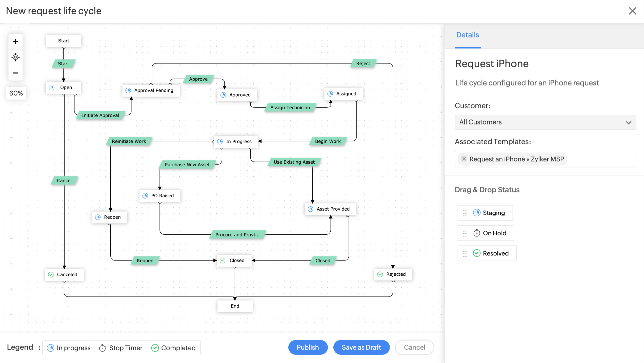Switch to the Details tab
The width and height of the screenshot is (644, 363).
pyautogui.click(x=467, y=35)
